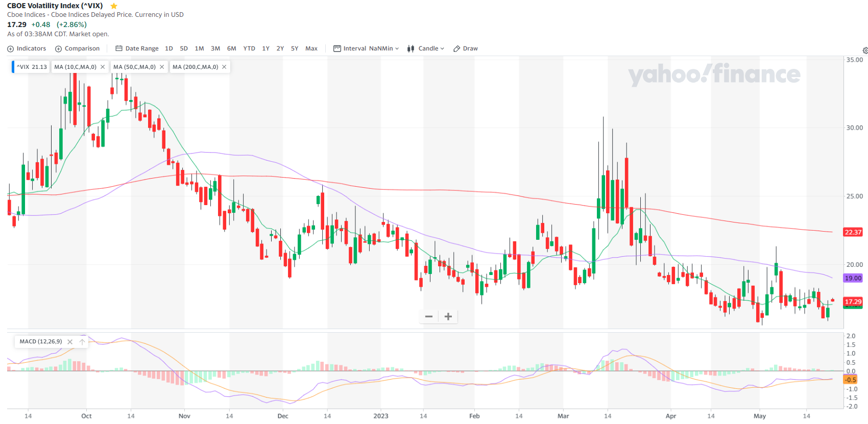Image resolution: width=868 pixels, height=424 pixels.
Task: Click the pencil icon beside Draw
Action: coord(456,49)
